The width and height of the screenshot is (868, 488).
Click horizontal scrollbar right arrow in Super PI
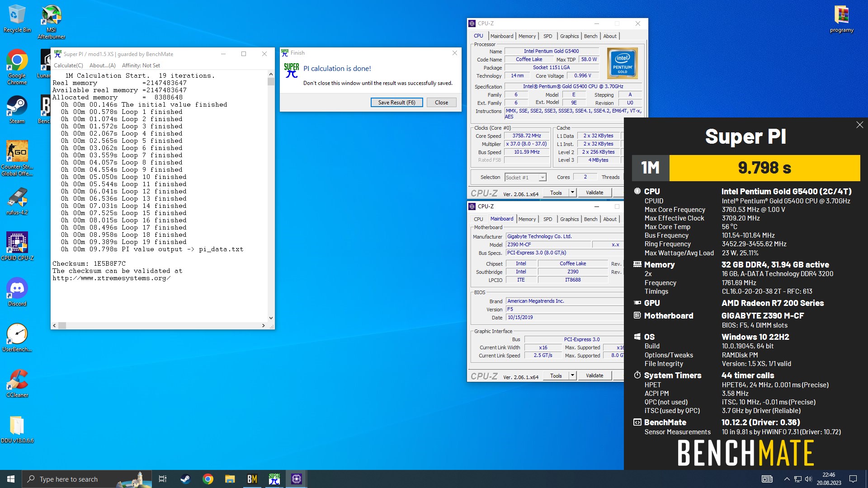pos(264,325)
